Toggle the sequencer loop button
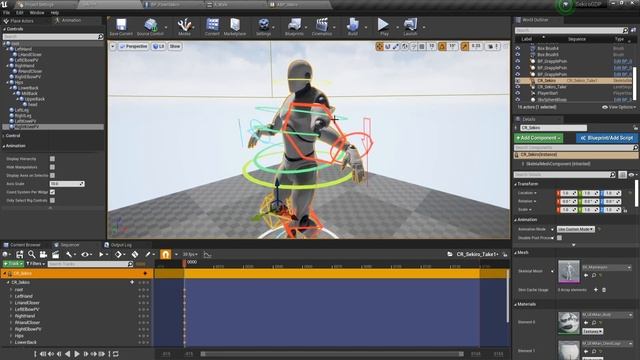640x360 pixels. [x=116, y=354]
